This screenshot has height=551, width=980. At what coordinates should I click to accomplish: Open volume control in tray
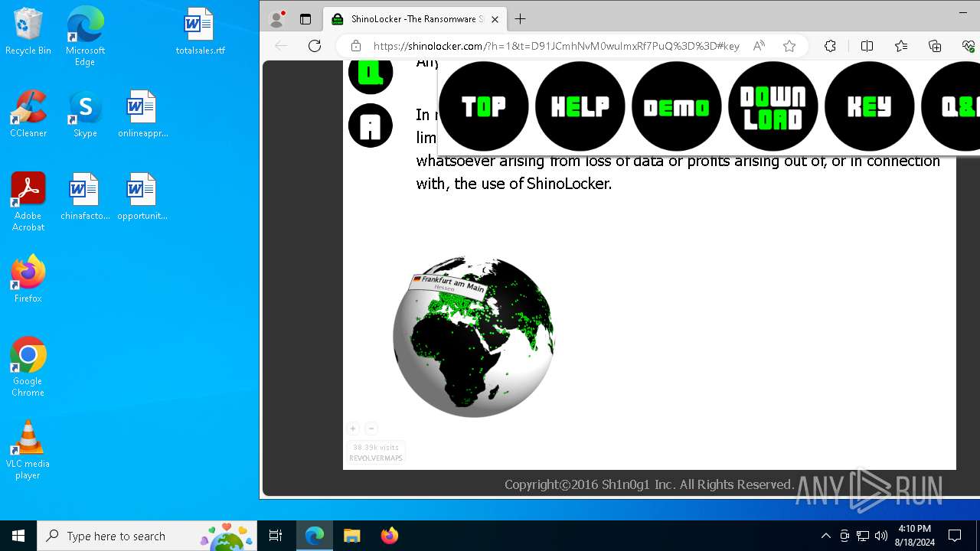881,536
